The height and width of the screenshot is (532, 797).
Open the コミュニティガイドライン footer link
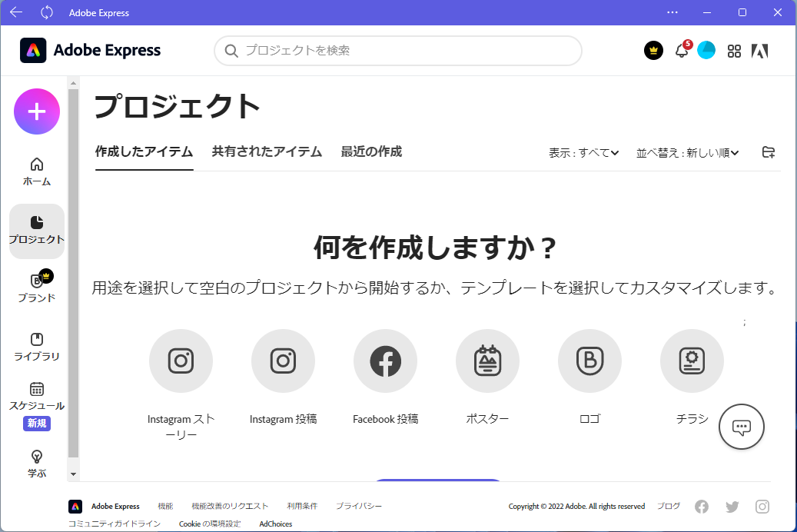[x=115, y=524]
